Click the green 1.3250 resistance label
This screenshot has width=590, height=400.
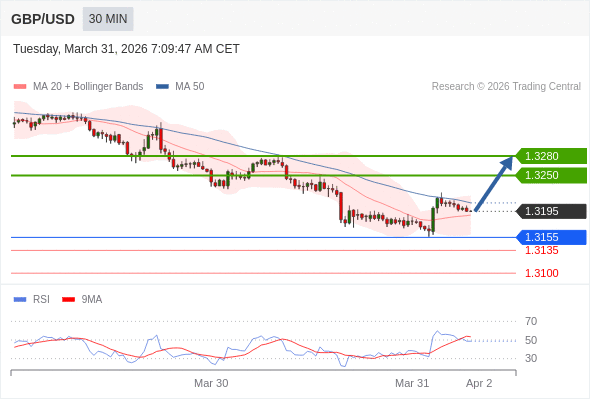coord(551,175)
